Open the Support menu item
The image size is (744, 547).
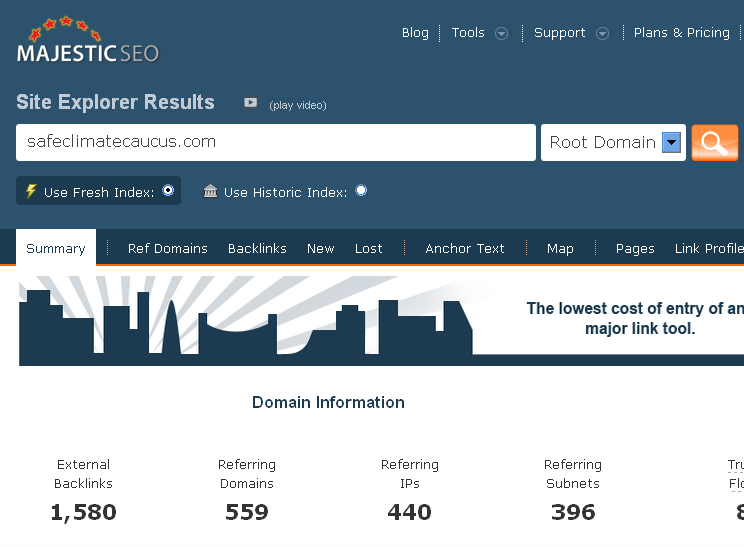click(x=559, y=32)
